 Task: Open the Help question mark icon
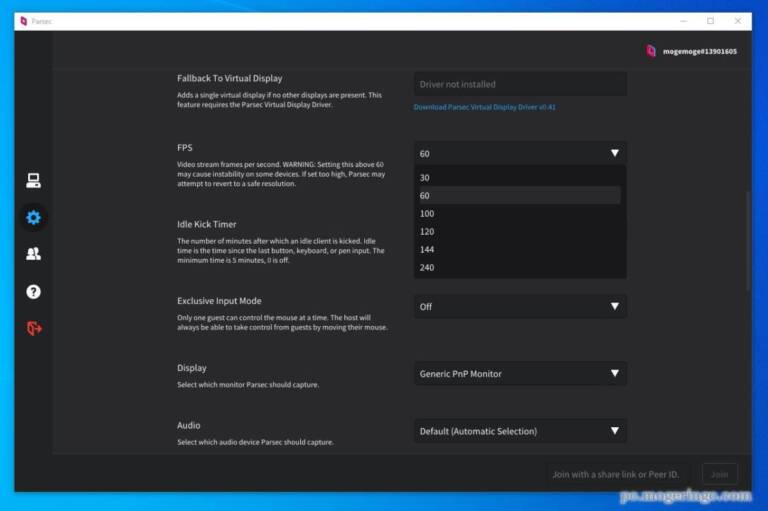coord(33,291)
